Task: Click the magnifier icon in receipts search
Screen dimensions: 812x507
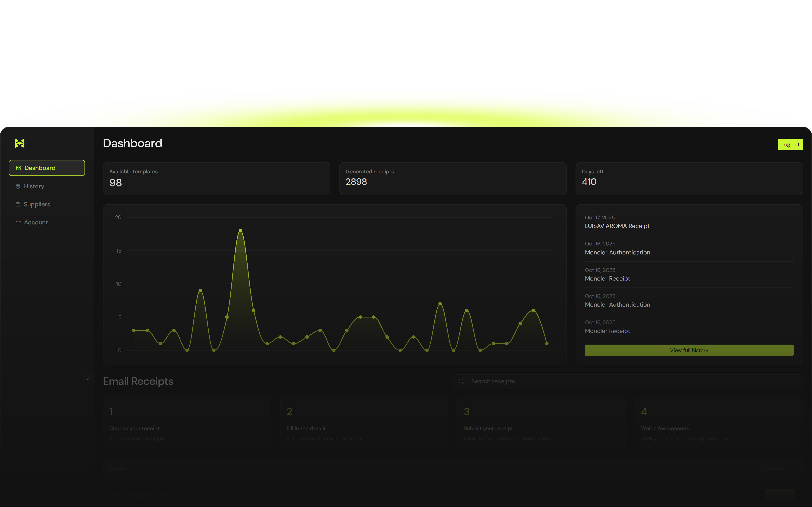Action: (x=461, y=381)
